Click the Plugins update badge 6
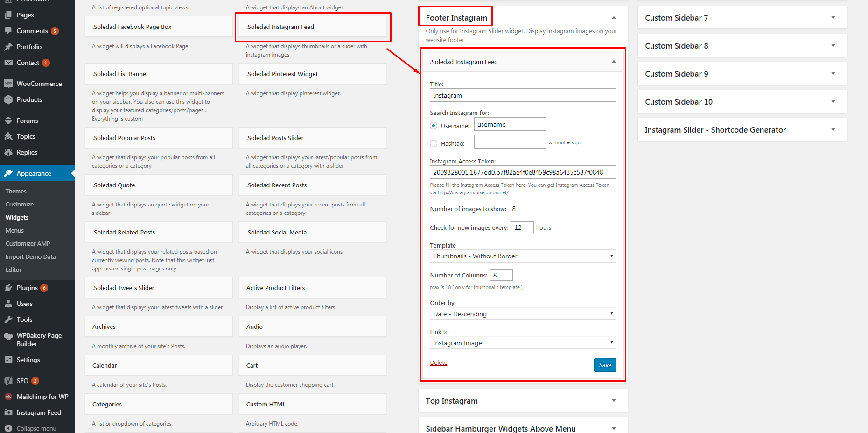Image resolution: width=868 pixels, height=433 pixels. pos(44,288)
